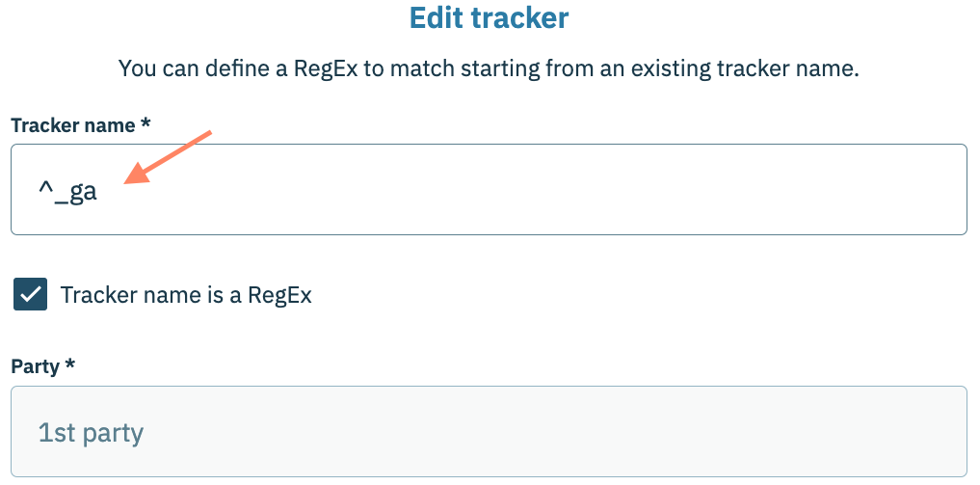The width and height of the screenshot is (980, 485).
Task: Uncheck the 'Tracker name is a RegEx' checkbox
Action: tap(31, 294)
